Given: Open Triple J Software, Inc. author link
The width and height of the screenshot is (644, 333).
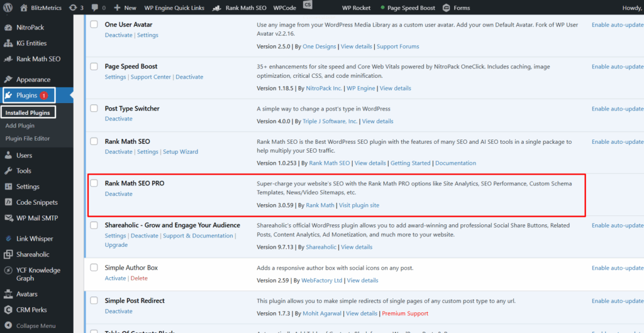Looking at the screenshot, I should [x=330, y=121].
